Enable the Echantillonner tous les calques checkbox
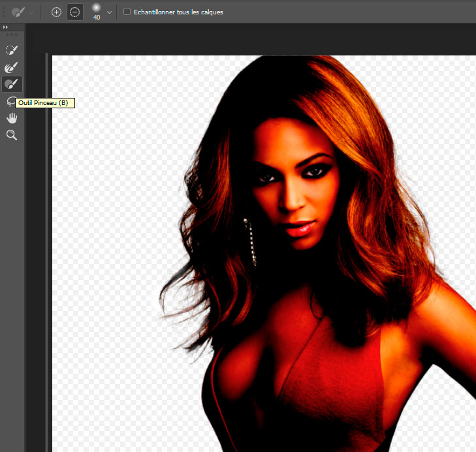Image resolution: width=476 pixels, height=452 pixels. click(x=127, y=12)
